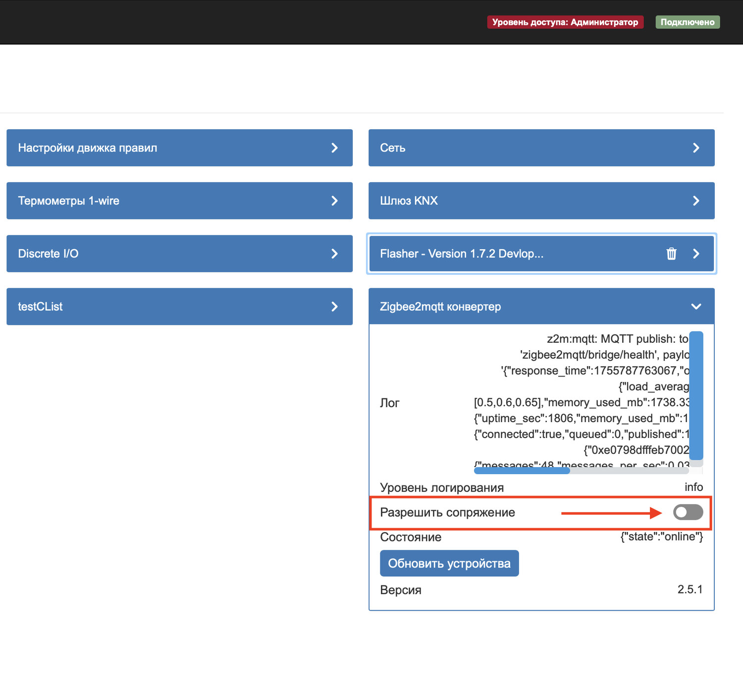Image resolution: width=743 pixels, height=700 pixels.
Task: Click the arrow icon on Шлюз KNX
Action: [696, 201]
